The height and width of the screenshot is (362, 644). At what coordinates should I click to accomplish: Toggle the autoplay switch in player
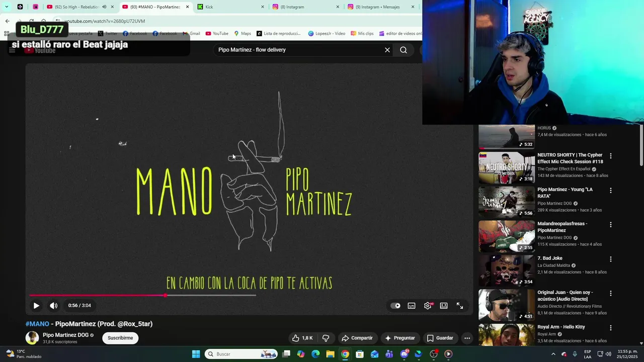396,306
